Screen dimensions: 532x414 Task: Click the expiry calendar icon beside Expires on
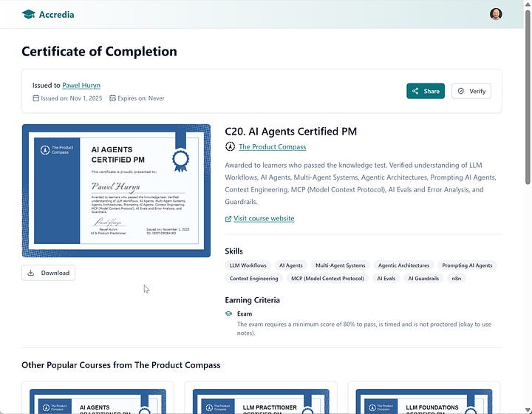pos(112,98)
